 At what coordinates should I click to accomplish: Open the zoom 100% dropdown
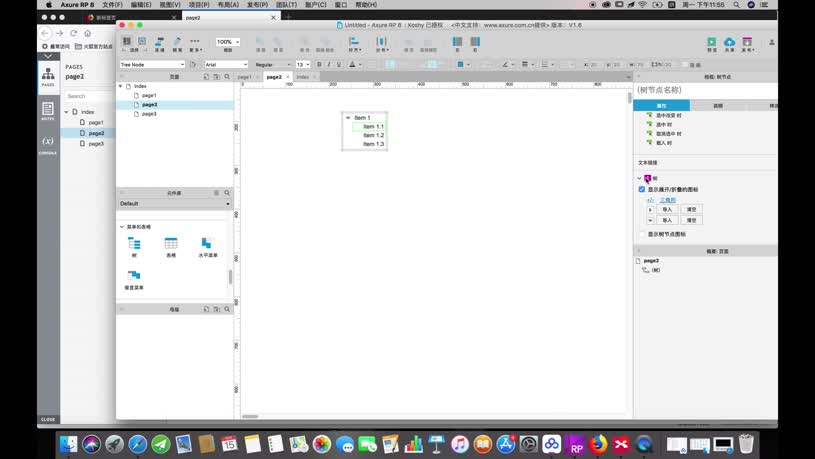[x=228, y=42]
